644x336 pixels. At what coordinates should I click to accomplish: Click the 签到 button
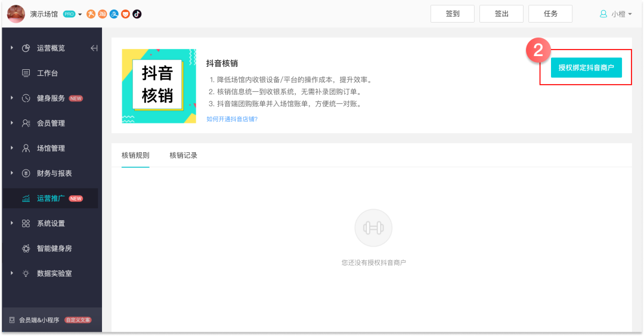pyautogui.click(x=453, y=14)
